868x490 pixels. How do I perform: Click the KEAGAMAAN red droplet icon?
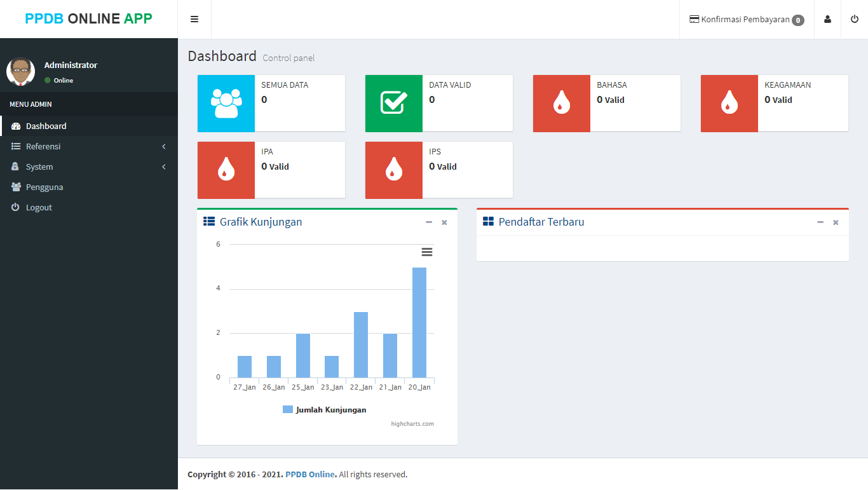729,104
